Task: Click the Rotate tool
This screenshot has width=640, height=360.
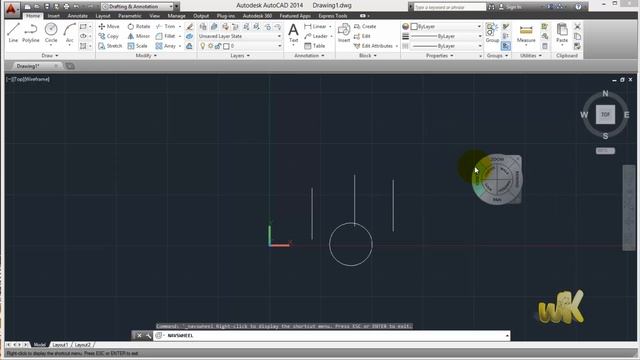Action: (x=139, y=26)
